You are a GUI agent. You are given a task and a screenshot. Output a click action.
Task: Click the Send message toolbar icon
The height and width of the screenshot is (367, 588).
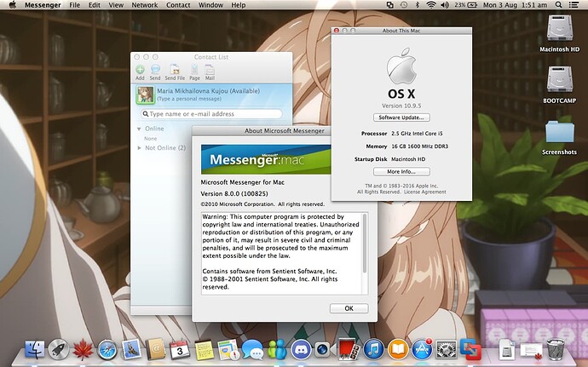155,72
